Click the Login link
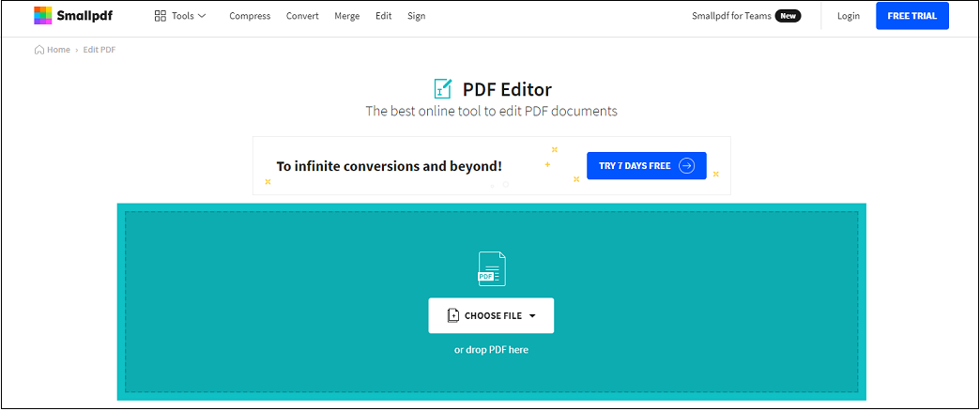Screen dimensions: 980x411 849,16
